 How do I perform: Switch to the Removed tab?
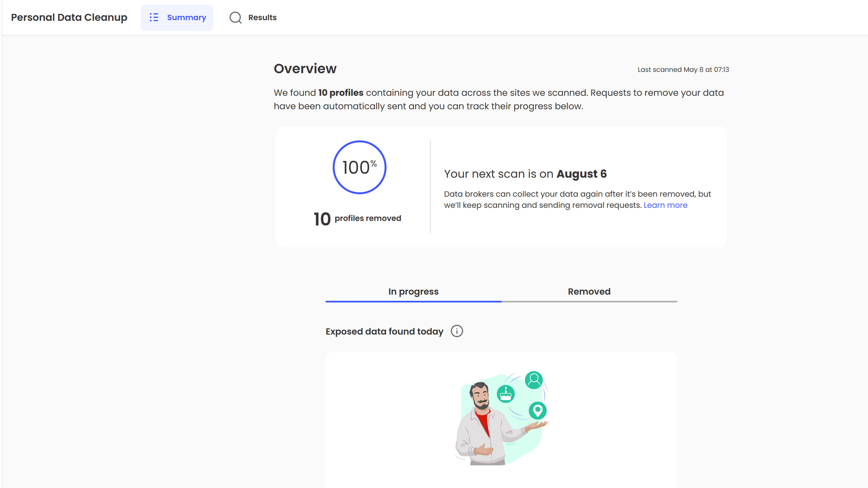[589, 291]
